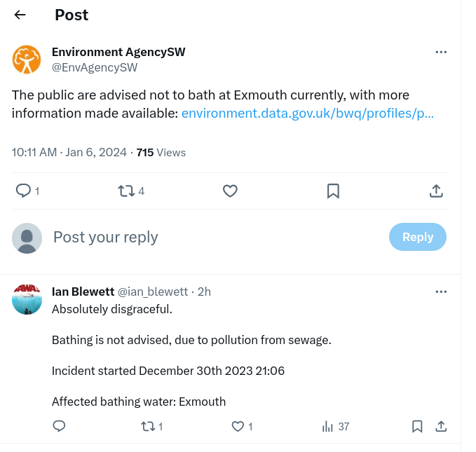476x452 pixels.
Task: Repost Ian Blewett's comment
Action: click(148, 426)
